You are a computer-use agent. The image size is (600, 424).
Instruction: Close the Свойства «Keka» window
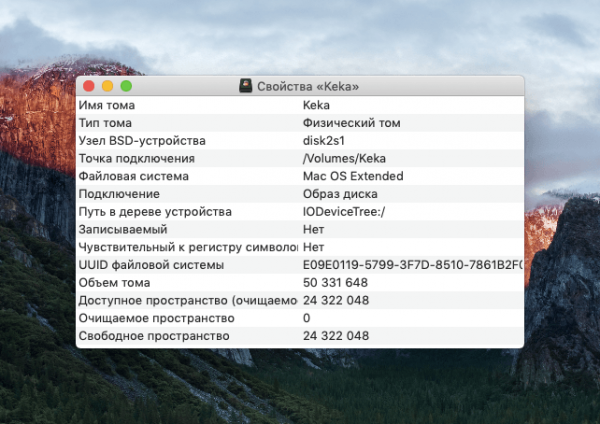89,86
